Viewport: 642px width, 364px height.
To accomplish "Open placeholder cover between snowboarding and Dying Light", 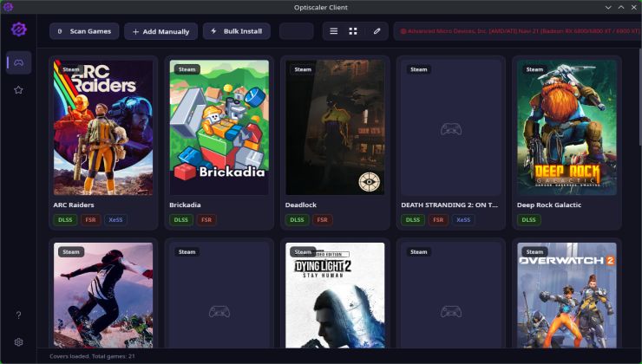I will (x=219, y=296).
